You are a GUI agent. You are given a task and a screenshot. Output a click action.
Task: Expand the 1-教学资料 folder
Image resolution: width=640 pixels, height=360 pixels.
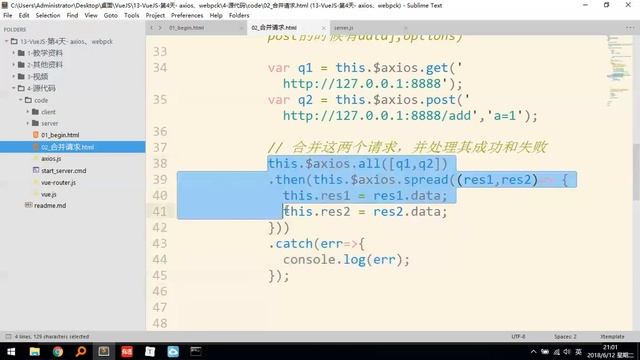pyautogui.click(x=13, y=53)
